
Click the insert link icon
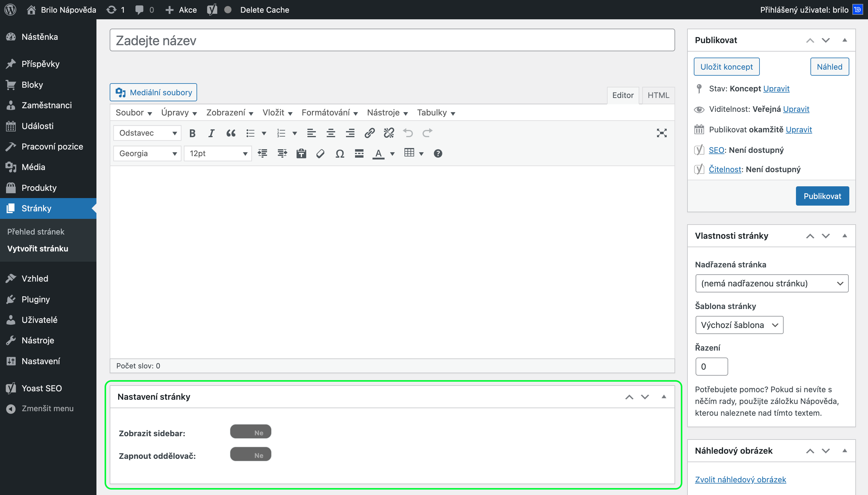click(x=370, y=133)
